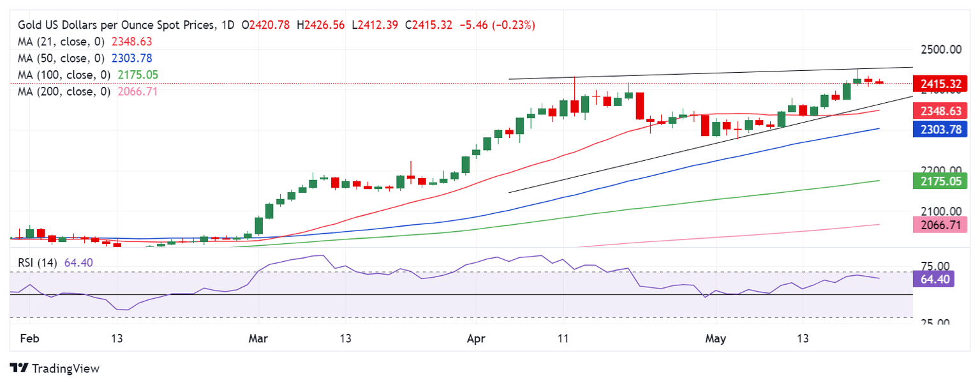Click the TradingView logo icon
Viewport: 980px width, 385px height.
(x=19, y=368)
